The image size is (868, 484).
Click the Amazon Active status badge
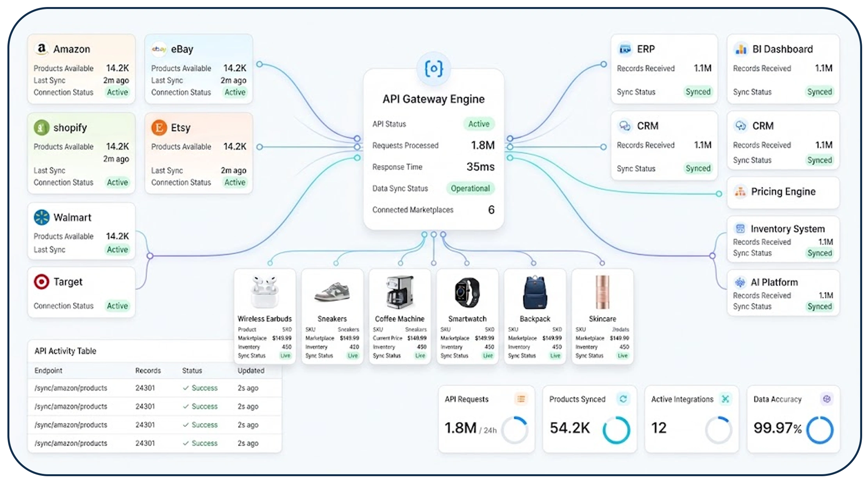click(x=118, y=93)
